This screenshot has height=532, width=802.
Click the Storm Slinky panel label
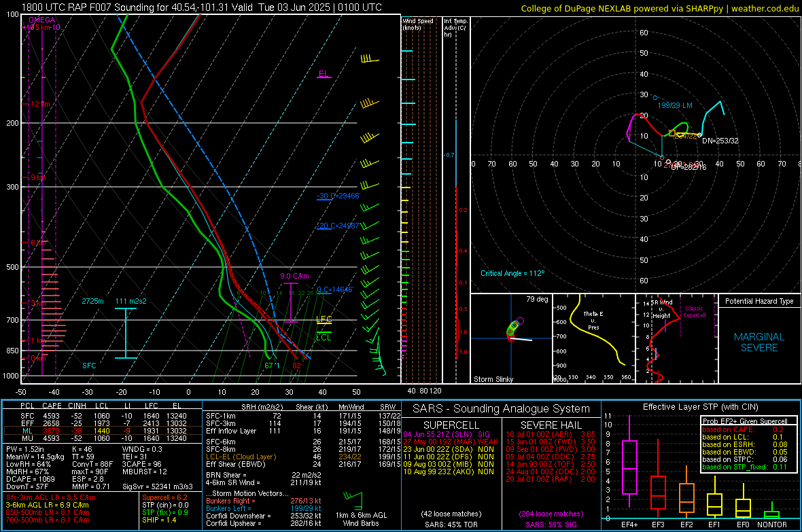point(493,379)
